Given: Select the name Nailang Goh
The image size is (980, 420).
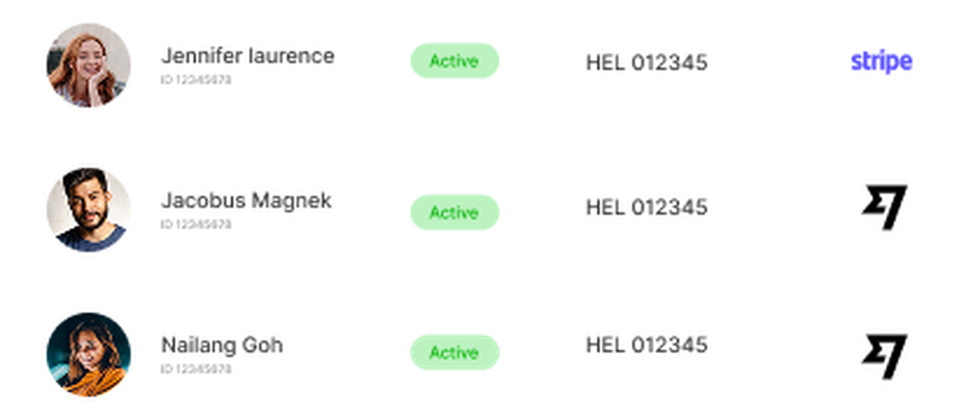Looking at the screenshot, I should [x=222, y=345].
